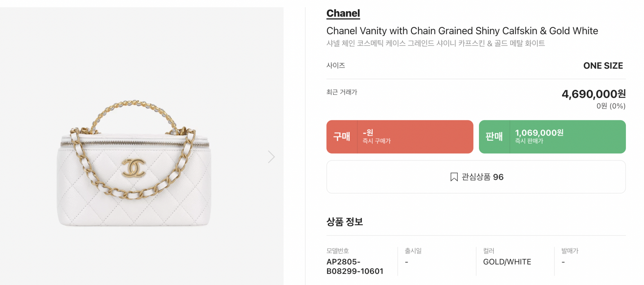Click the 0원 (0%) price change text
The width and height of the screenshot is (644, 285).
coord(610,106)
